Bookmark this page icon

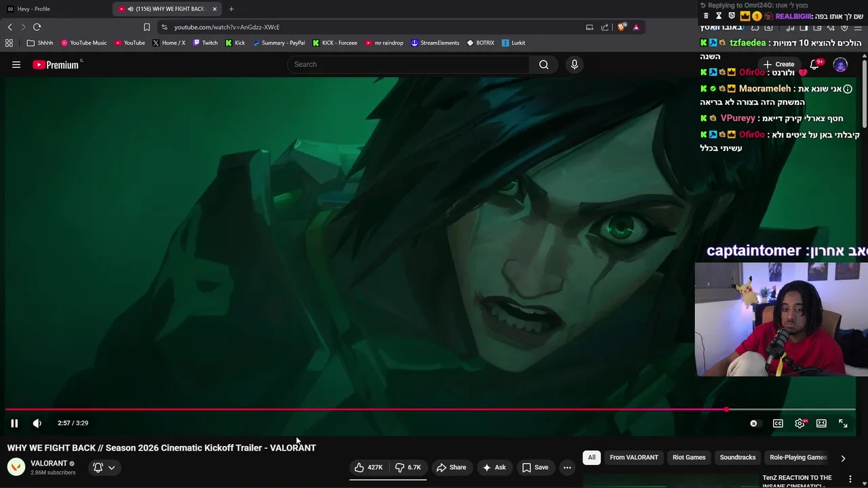pos(146,27)
